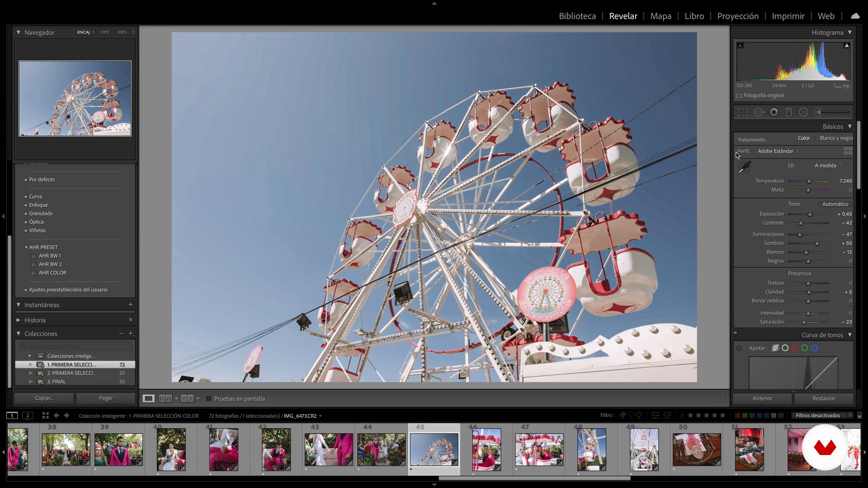Go forward with the filmstrip right arrow
Image resolution: width=868 pixels, height=488 pixels.
pos(67,416)
